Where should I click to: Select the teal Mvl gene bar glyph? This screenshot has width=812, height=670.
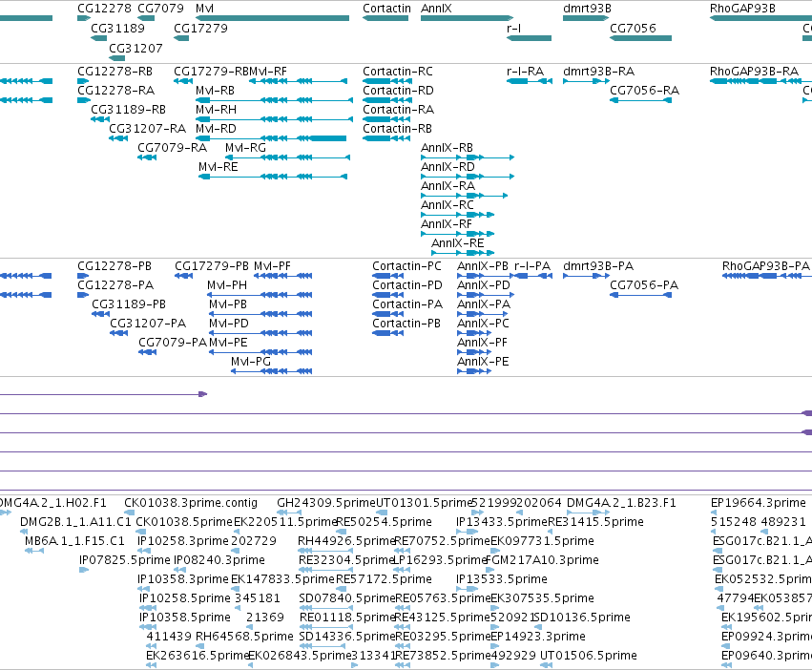pyautogui.click(x=272, y=18)
